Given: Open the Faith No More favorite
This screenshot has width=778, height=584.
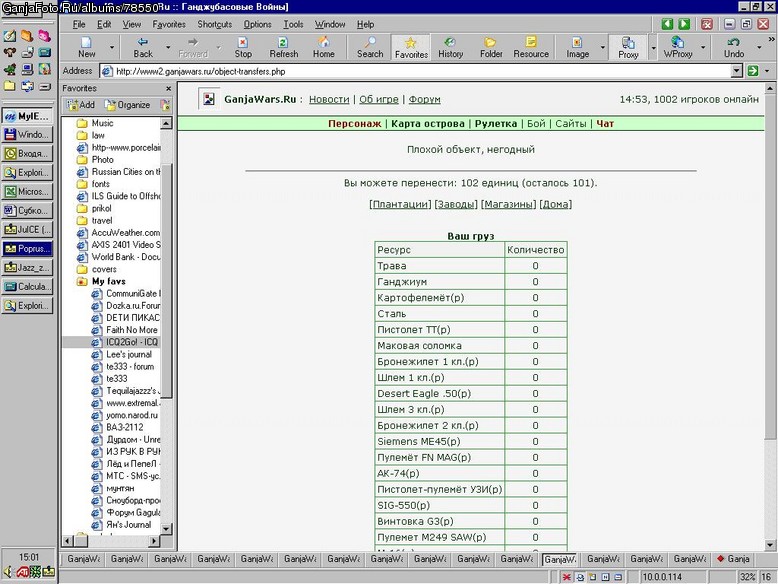Looking at the screenshot, I should pyautogui.click(x=125, y=330).
